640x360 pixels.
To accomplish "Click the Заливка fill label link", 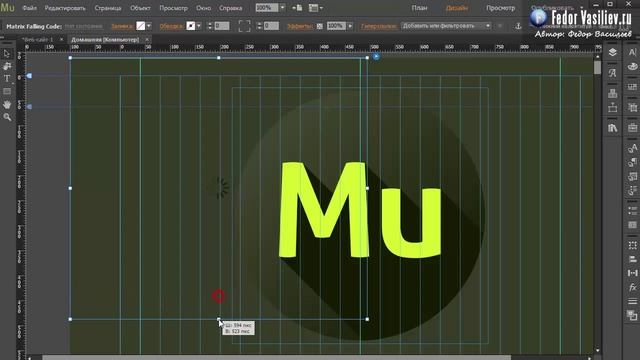I will pos(122,26).
